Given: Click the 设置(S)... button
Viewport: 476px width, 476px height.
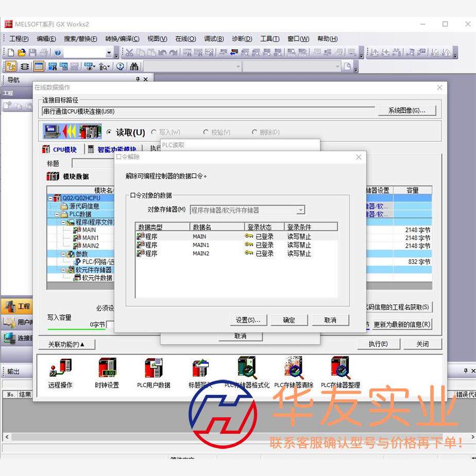Looking at the screenshot, I should tap(248, 320).
